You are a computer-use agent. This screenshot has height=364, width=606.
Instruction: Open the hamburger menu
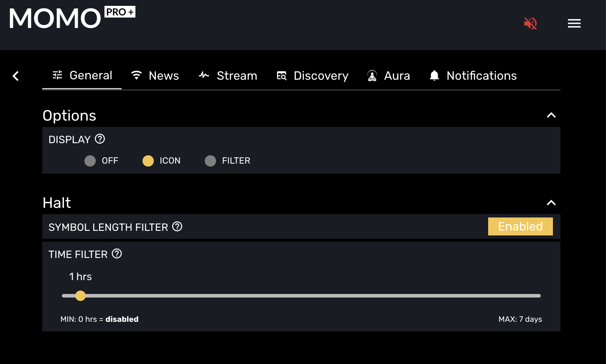pyautogui.click(x=574, y=23)
